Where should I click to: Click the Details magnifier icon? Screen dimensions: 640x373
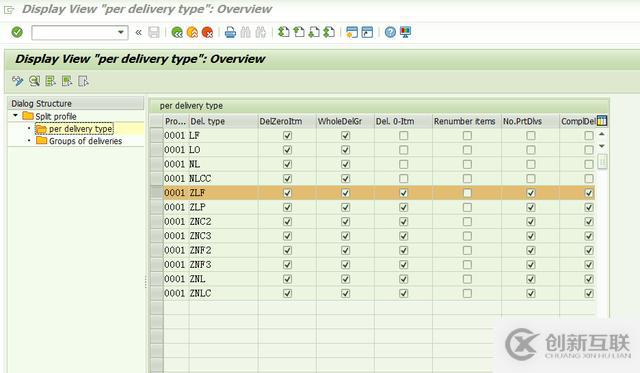34,81
